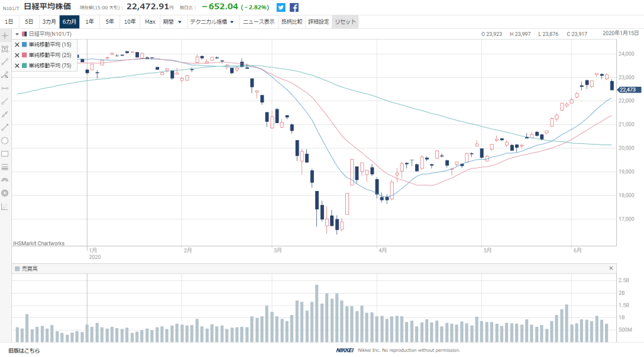
Task: Switch to the 3カ月 time range
Action: [x=49, y=22]
